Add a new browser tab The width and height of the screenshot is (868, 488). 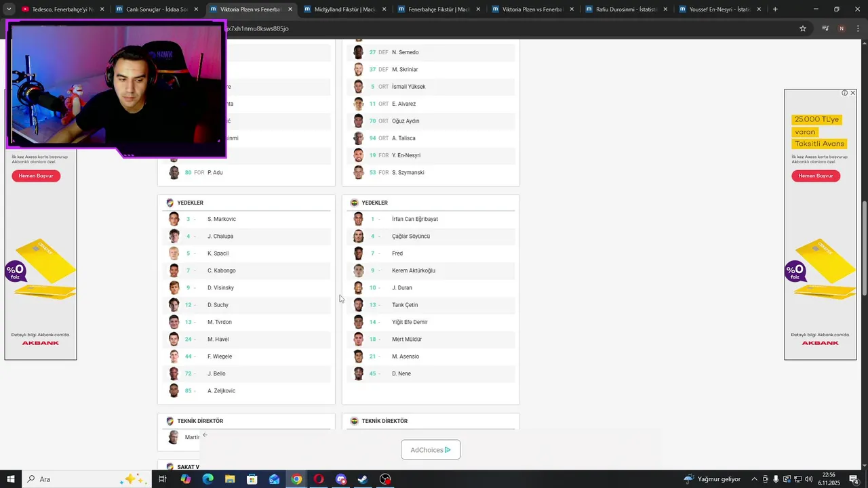coord(775,9)
